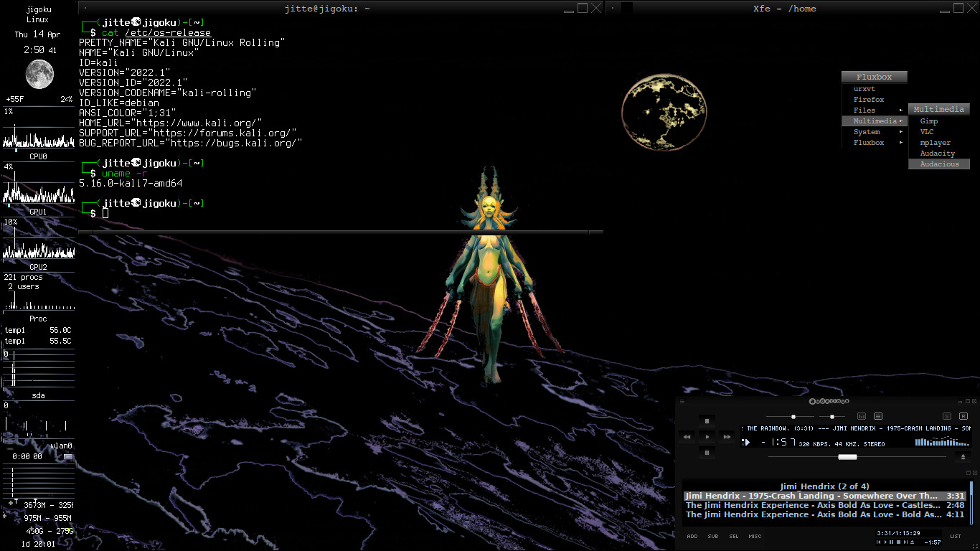Click the spectrum visualizer in Audacious

coord(943,441)
